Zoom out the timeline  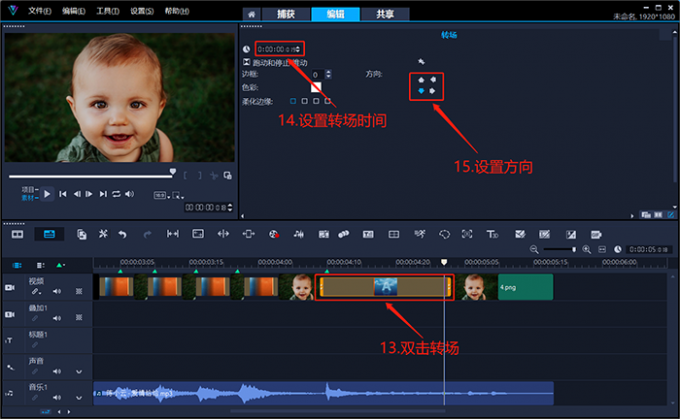tap(534, 249)
